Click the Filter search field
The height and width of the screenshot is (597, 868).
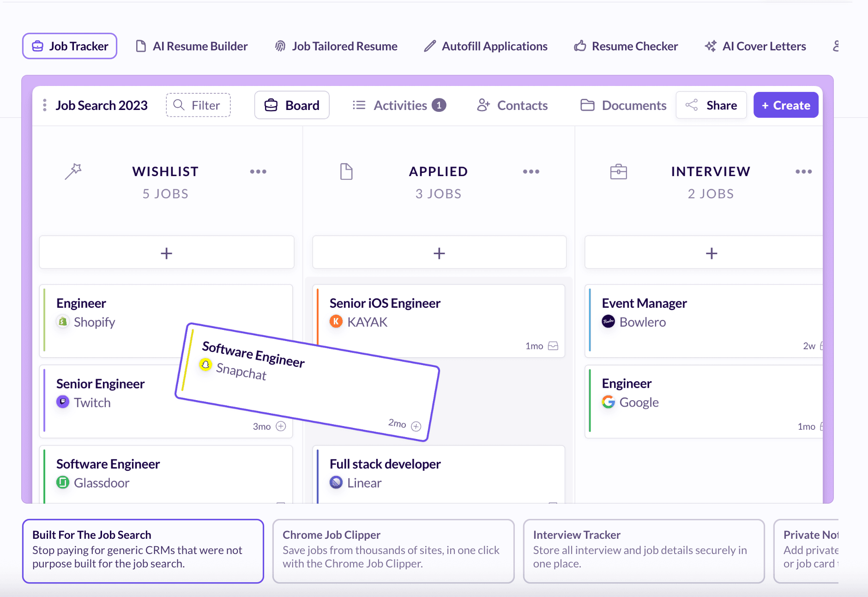click(199, 105)
